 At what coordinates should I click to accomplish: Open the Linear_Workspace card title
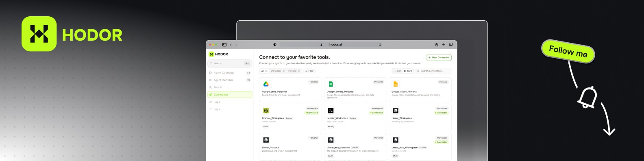(x=402, y=118)
